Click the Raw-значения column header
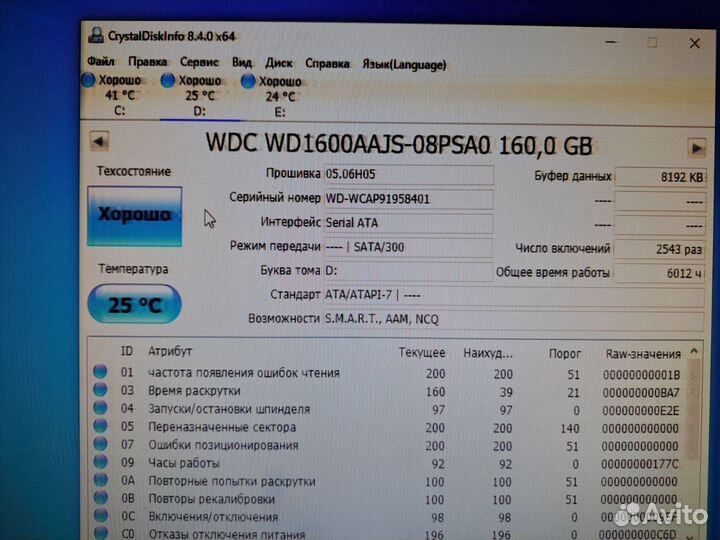This screenshot has height=540, width=720. click(643, 354)
